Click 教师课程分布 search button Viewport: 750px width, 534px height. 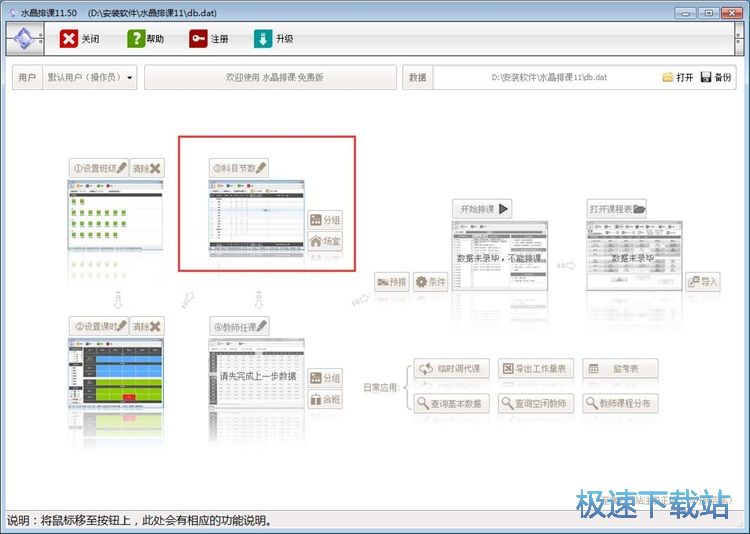(x=620, y=403)
